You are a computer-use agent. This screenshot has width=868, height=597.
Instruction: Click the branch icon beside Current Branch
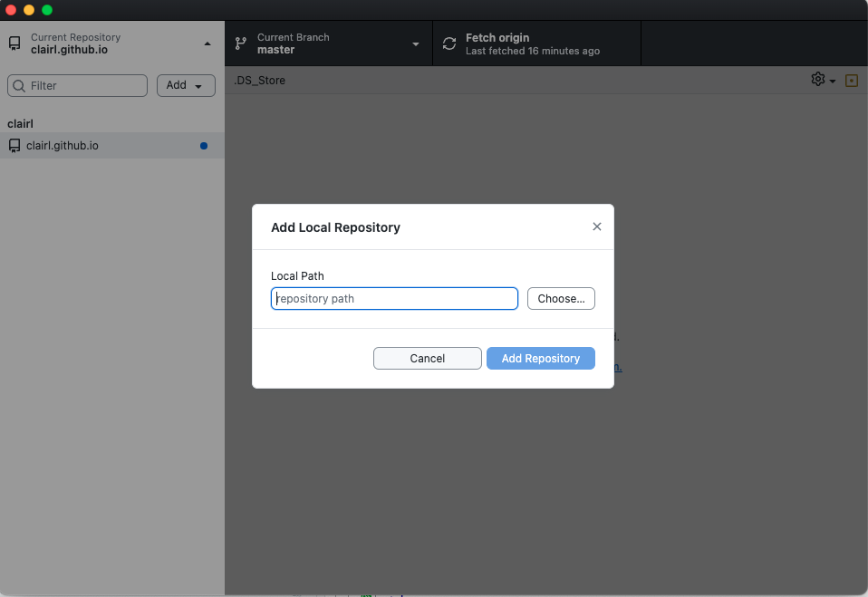241,43
